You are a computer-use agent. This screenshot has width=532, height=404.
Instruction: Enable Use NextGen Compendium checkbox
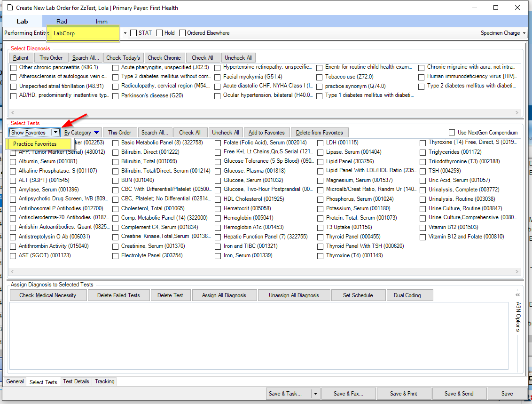click(x=452, y=133)
